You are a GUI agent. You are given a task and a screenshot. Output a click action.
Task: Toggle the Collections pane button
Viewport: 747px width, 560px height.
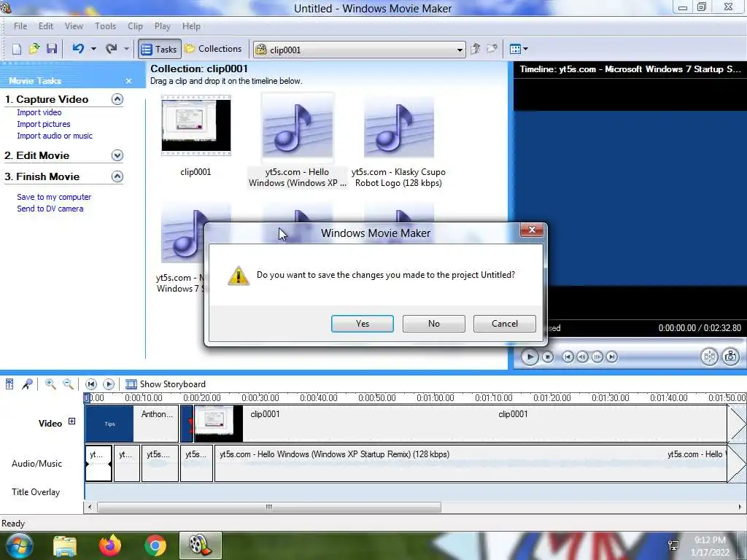[214, 49]
